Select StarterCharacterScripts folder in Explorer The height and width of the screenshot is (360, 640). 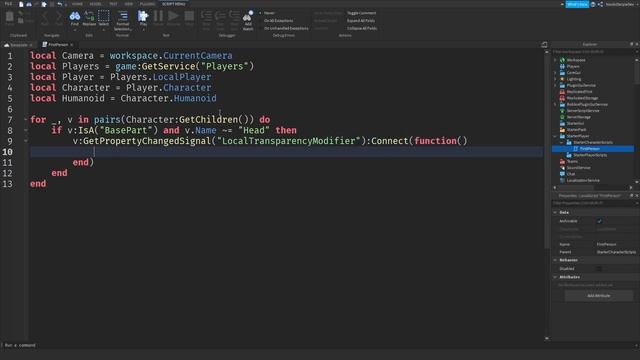click(592, 142)
